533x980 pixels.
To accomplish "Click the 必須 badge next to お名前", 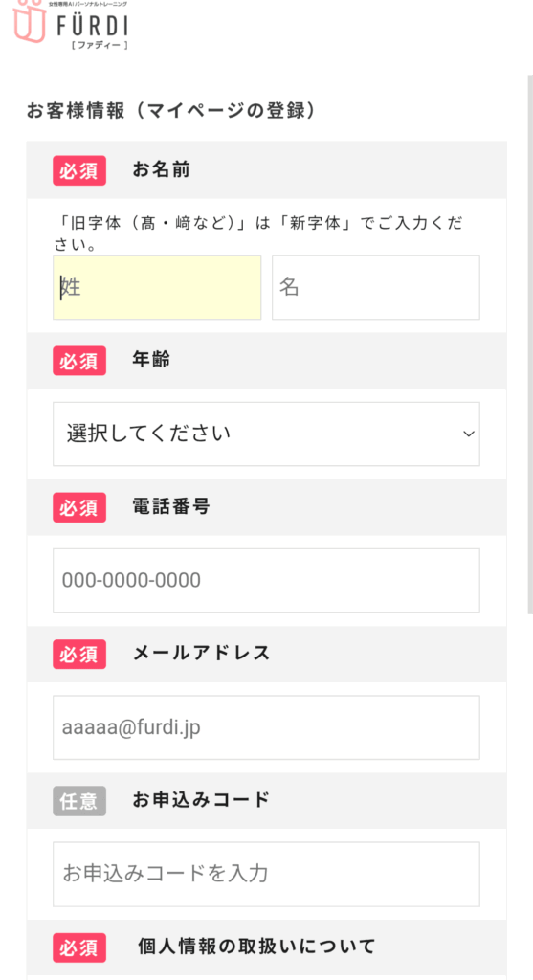I will coord(79,170).
